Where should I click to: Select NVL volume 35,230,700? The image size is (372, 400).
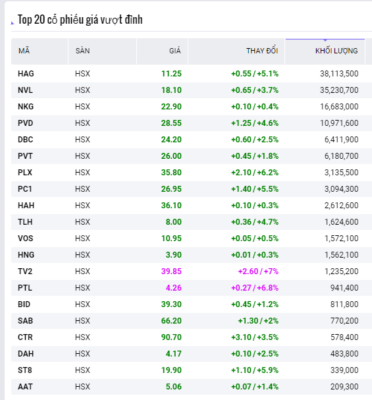pos(339,90)
